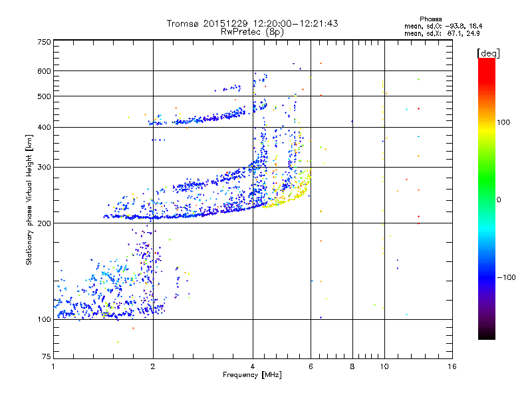Click the x-axis tick label '4'
This screenshot has width=532, height=399.
pos(253,366)
